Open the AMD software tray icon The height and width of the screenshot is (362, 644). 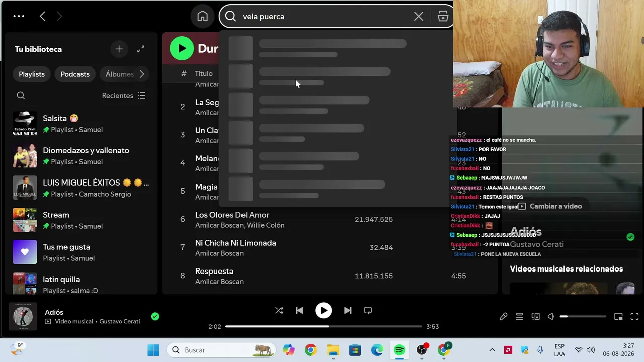pos(508,350)
